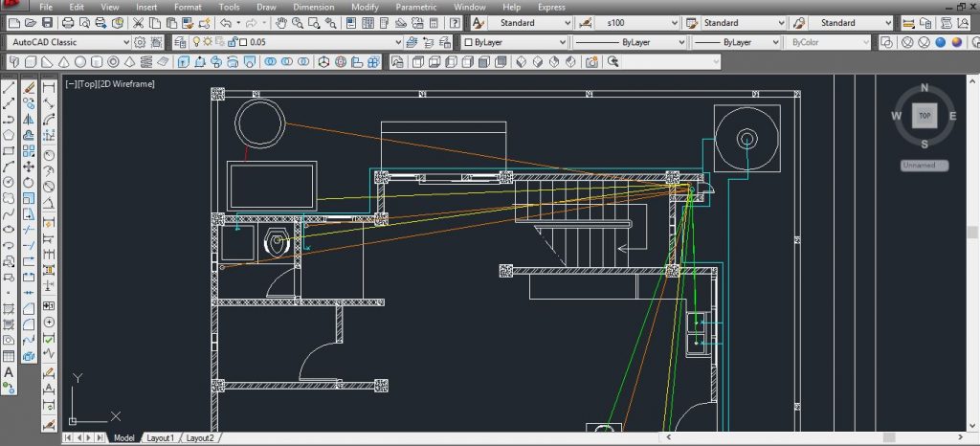Click the Plot printer icon
980x446 pixels.
click(x=68, y=23)
